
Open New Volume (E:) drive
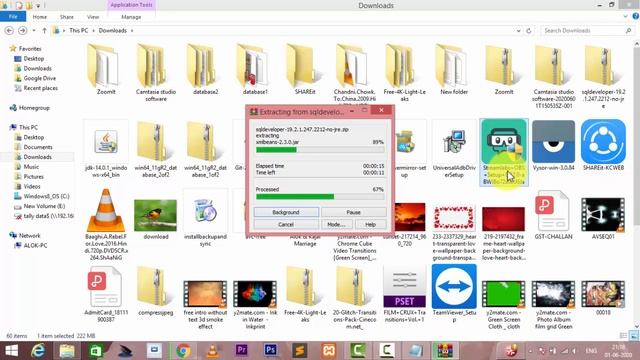coord(44,206)
